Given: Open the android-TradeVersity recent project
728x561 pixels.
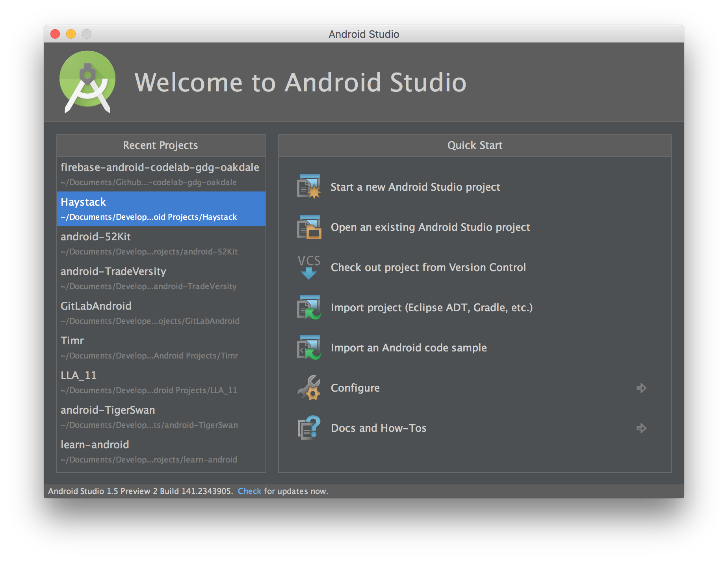Looking at the screenshot, I should 161,278.
